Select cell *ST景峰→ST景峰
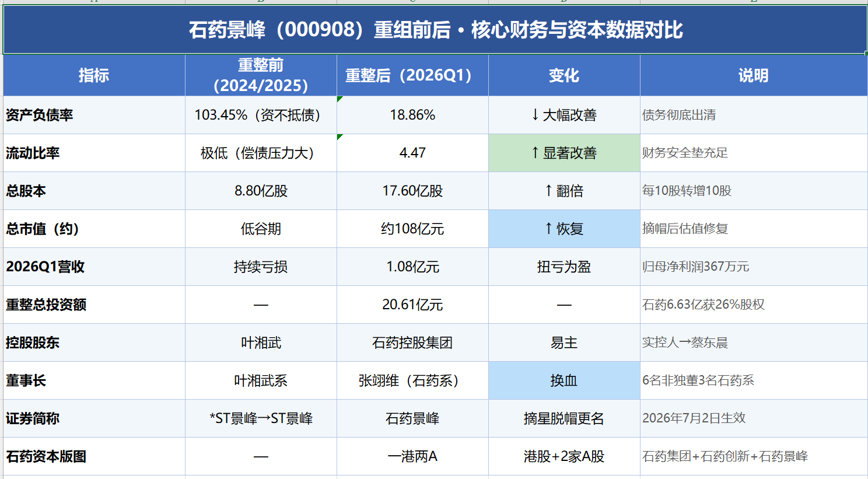 (x=261, y=418)
